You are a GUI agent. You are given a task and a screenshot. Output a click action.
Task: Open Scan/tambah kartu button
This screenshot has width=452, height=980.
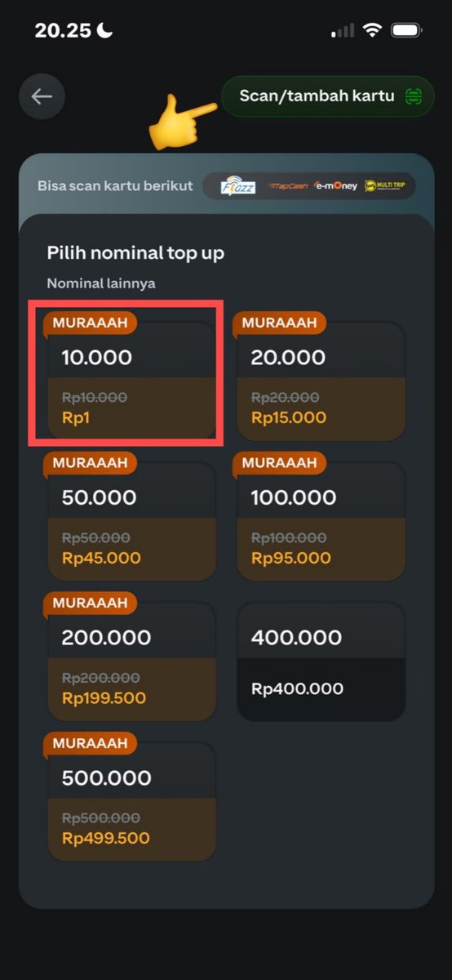click(327, 96)
